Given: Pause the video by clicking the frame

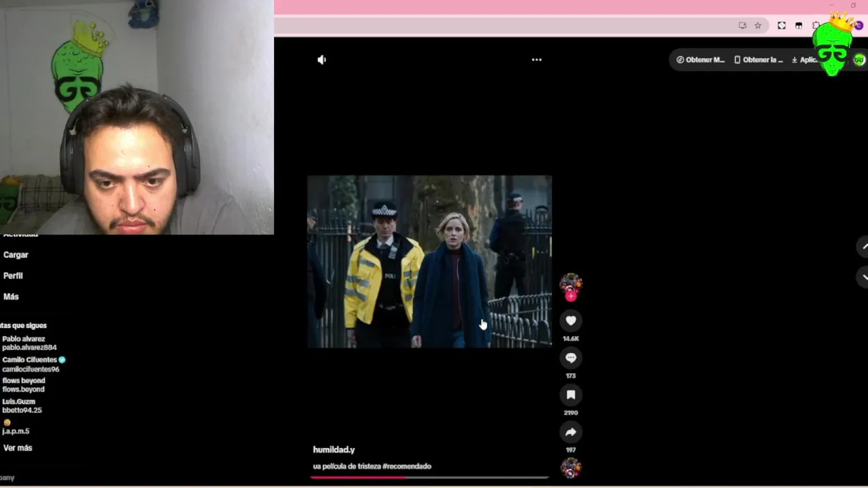Looking at the screenshot, I should click(x=429, y=262).
